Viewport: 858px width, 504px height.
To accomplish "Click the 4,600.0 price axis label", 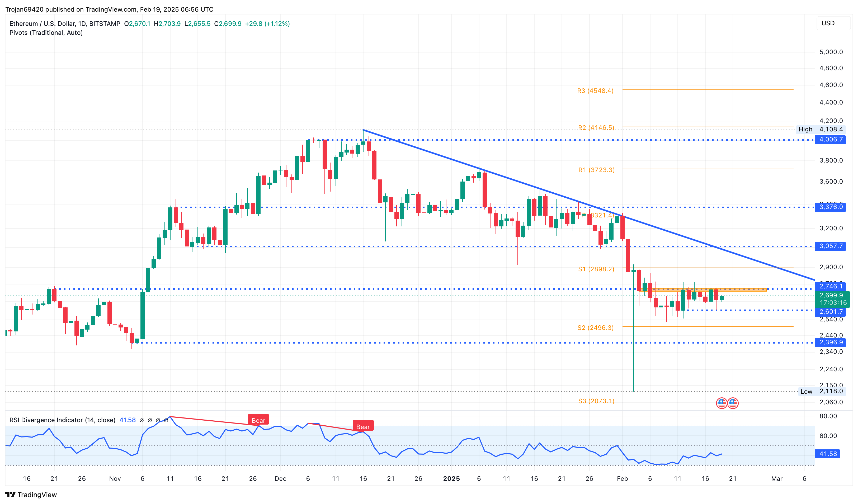I will [831, 85].
